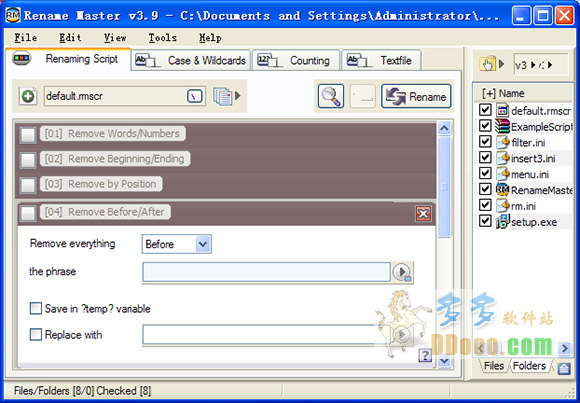The width and height of the screenshot is (580, 403).
Task: Click the script list scrollbar thumb
Action: pos(444,187)
